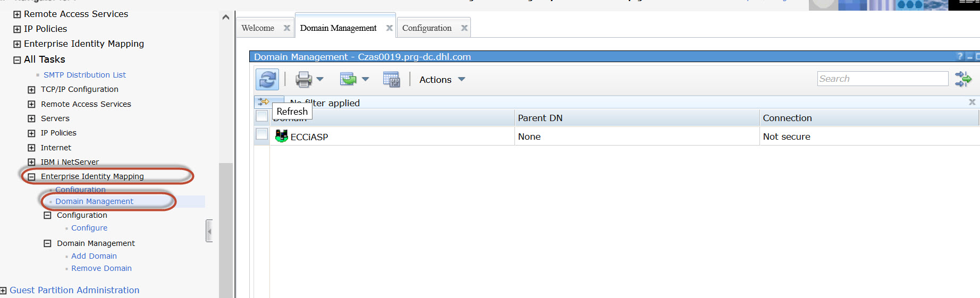Viewport: 980px width, 298px height.
Task: Click the Refresh toolbar icon
Action: pos(267,80)
